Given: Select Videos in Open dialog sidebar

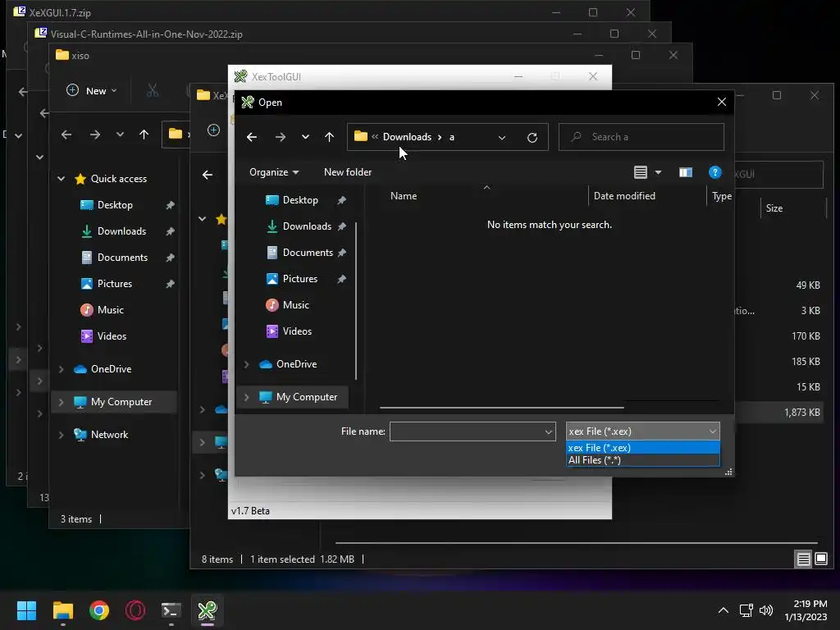Looking at the screenshot, I should click(x=297, y=331).
